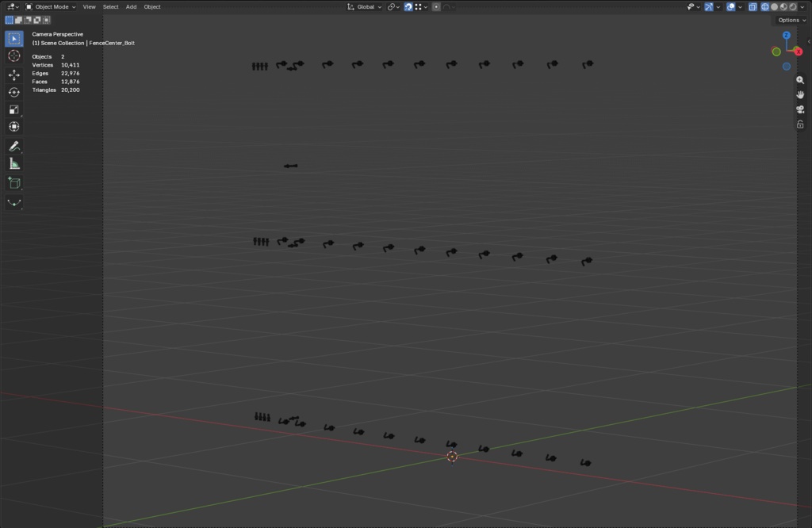The height and width of the screenshot is (528, 812).
Task: Expand shading options dropdown arrow
Action: point(802,6)
